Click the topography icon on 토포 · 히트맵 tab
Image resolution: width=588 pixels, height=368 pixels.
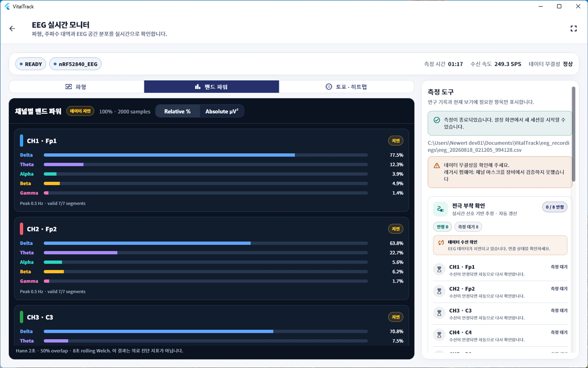click(x=329, y=87)
